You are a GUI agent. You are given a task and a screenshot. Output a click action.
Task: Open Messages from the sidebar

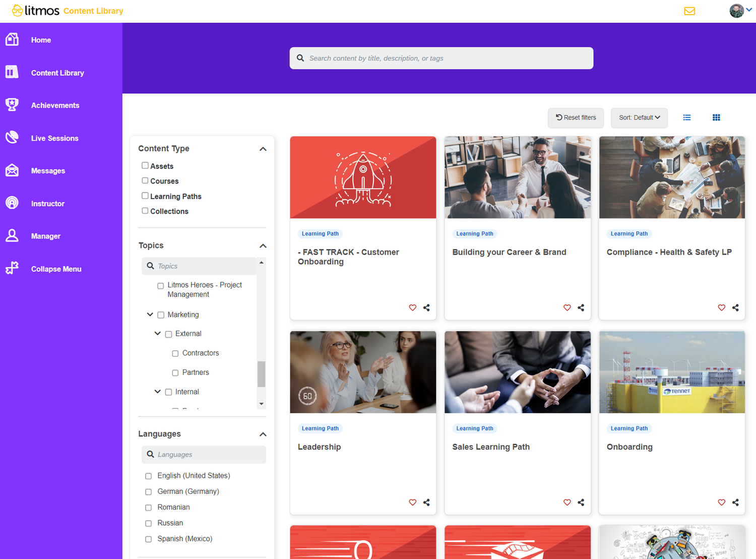[x=48, y=171]
